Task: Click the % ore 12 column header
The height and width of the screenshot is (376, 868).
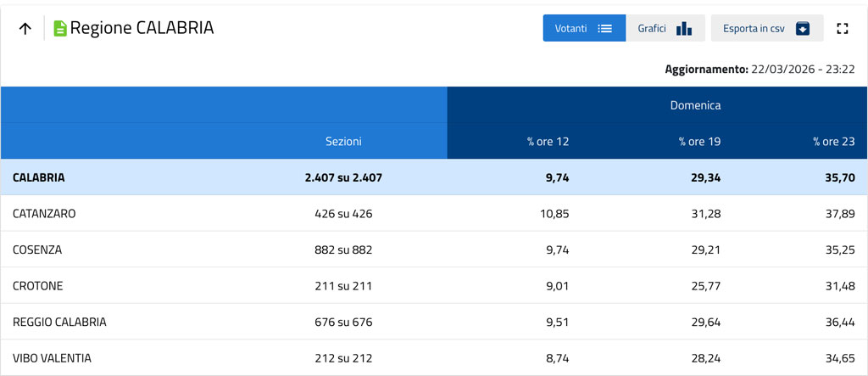Action: coord(548,142)
